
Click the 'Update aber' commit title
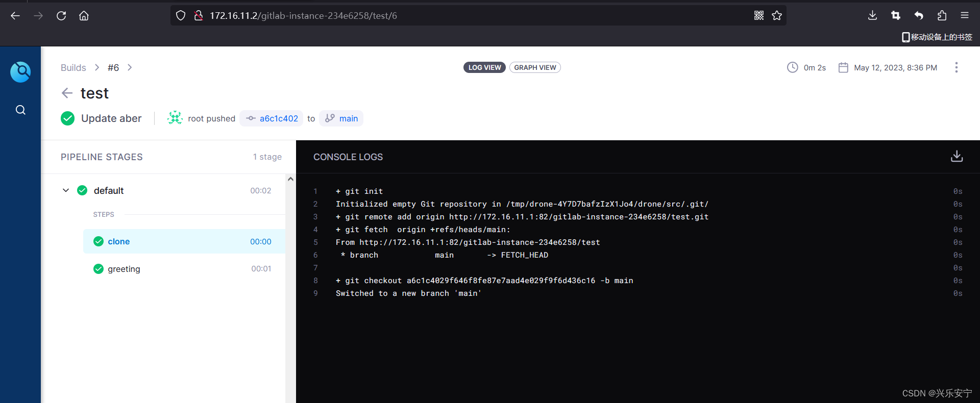(x=111, y=118)
